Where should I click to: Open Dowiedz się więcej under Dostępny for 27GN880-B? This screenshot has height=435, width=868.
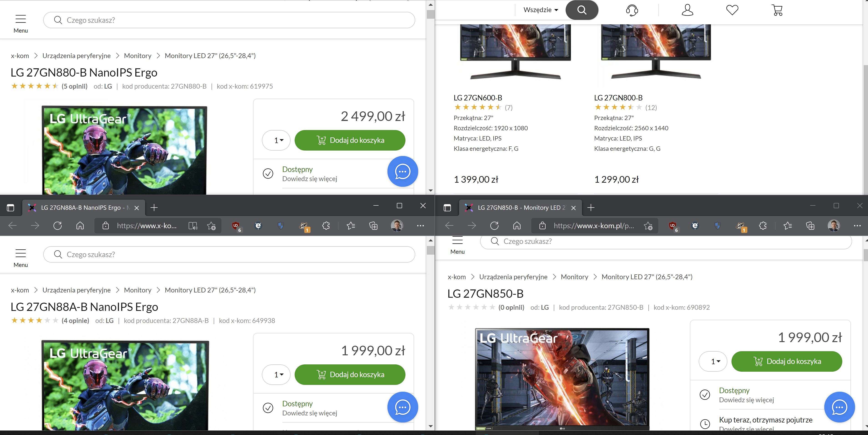310,179
